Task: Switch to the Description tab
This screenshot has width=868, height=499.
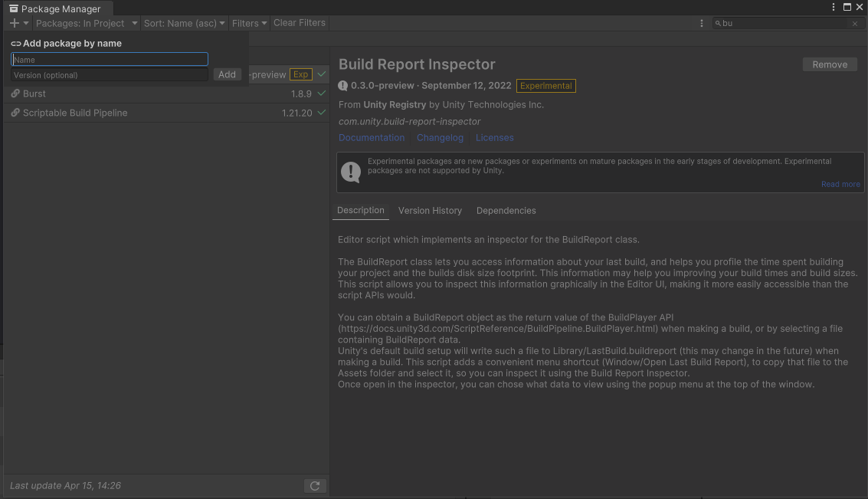Action: point(360,211)
